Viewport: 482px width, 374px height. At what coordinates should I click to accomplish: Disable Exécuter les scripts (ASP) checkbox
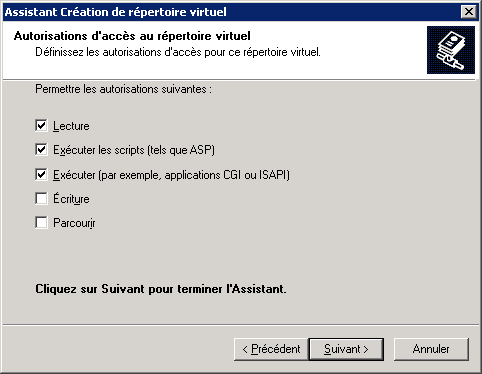[x=41, y=150]
